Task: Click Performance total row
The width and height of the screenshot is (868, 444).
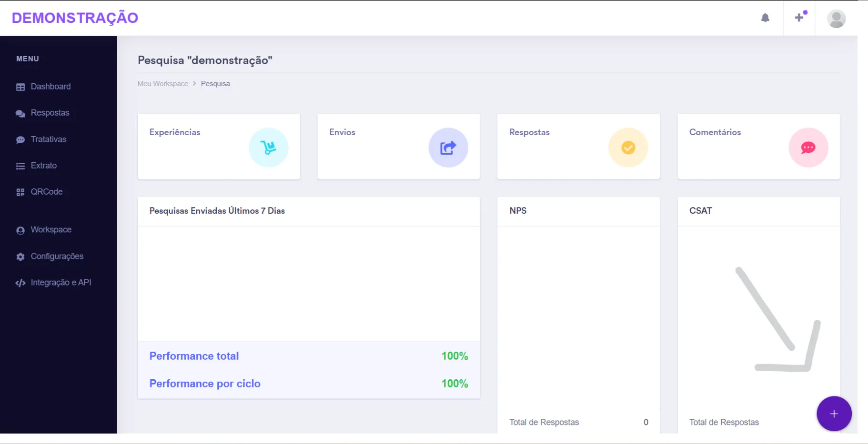Action: click(x=309, y=356)
